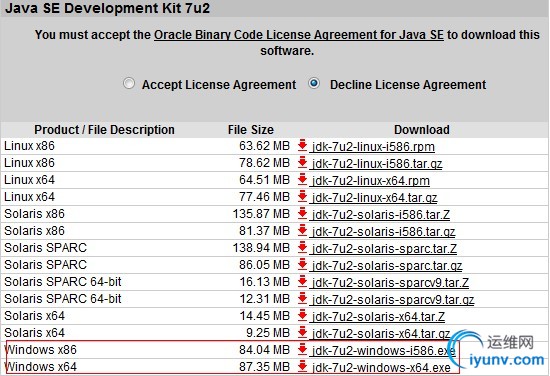
Task: Download jdk-7u2-solaris-sparc.tar.gz
Action: click(387, 266)
